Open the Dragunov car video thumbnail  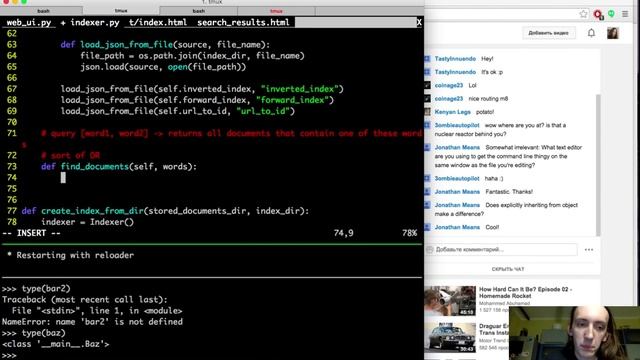[x=450, y=337]
